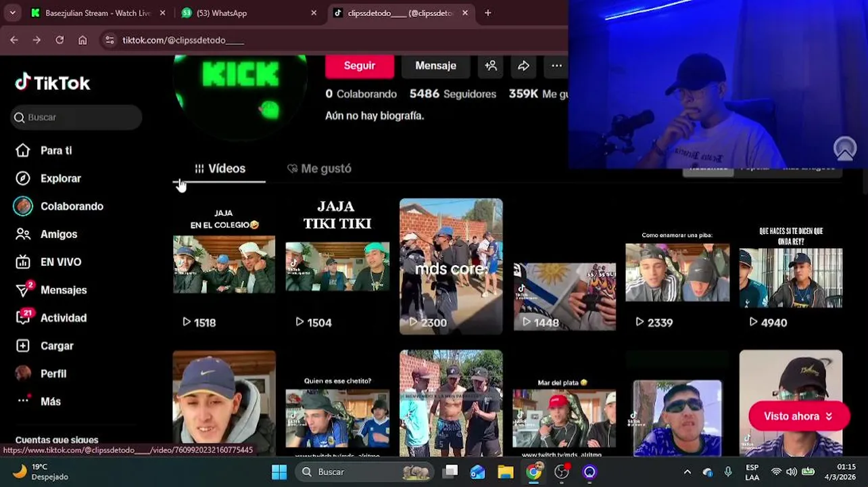The width and height of the screenshot is (868, 487).
Task: Select the Me gustó tab
Action: pos(319,168)
